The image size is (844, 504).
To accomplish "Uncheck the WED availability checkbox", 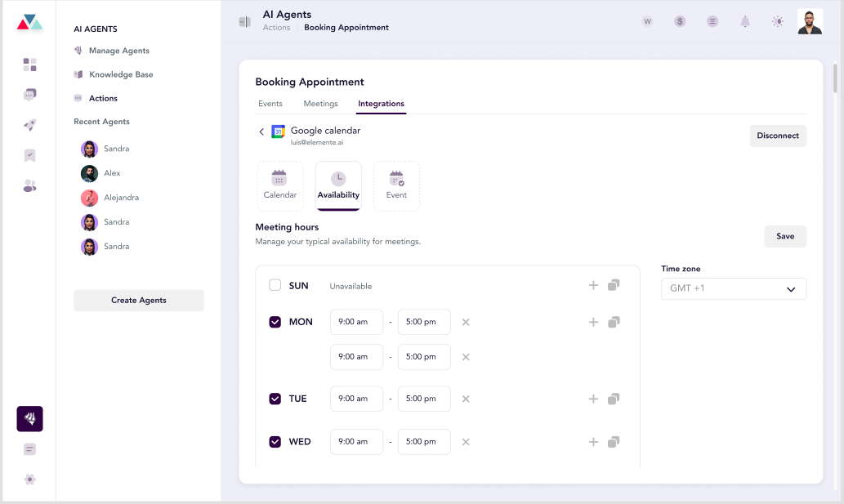I will click(x=275, y=442).
